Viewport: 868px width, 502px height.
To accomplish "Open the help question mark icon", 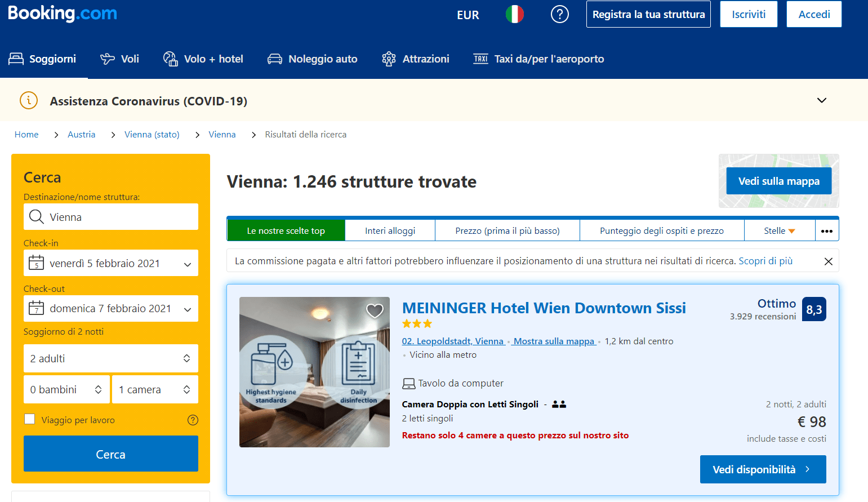I will click(x=559, y=14).
